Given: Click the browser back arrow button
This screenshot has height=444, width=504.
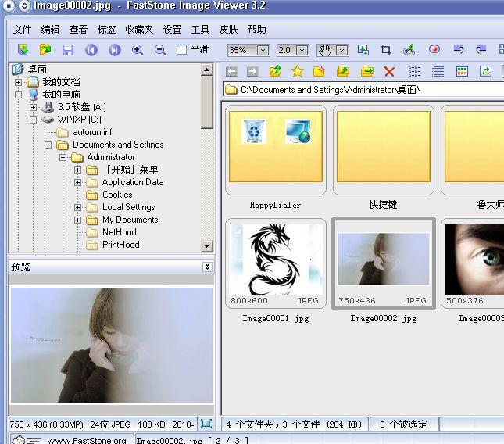Looking at the screenshot, I should click(231, 71).
